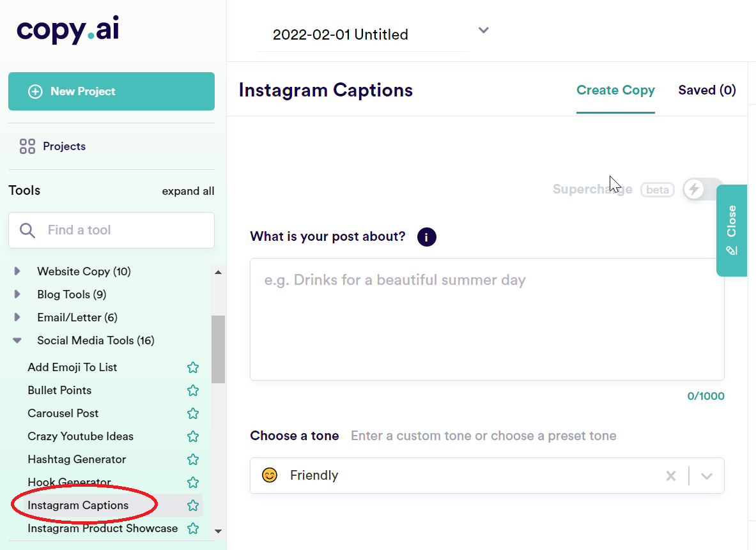Star the Instagram Captions tool

[193, 505]
